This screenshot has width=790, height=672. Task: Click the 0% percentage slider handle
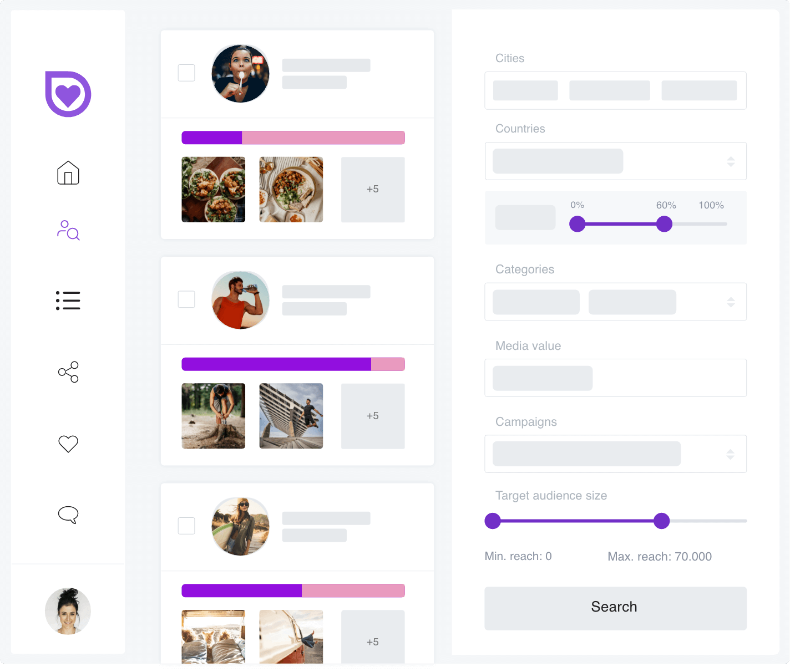(x=578, y=224)
